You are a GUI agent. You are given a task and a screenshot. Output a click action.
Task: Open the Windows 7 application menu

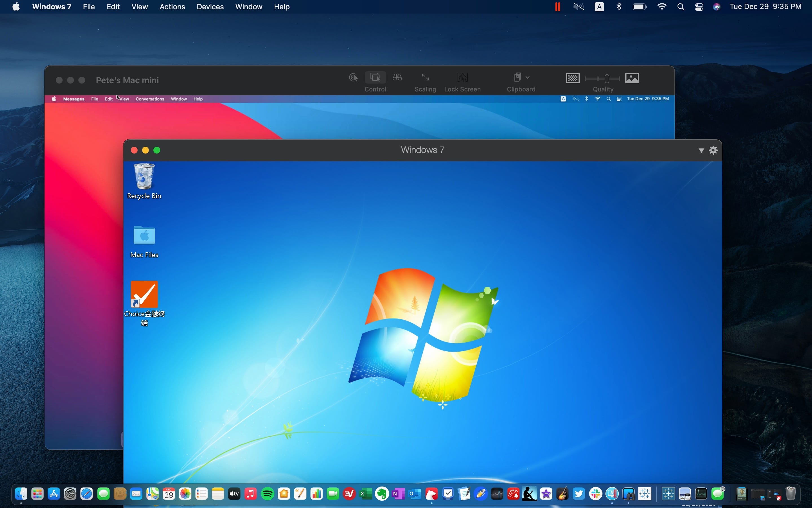click(x=52, y=7)
